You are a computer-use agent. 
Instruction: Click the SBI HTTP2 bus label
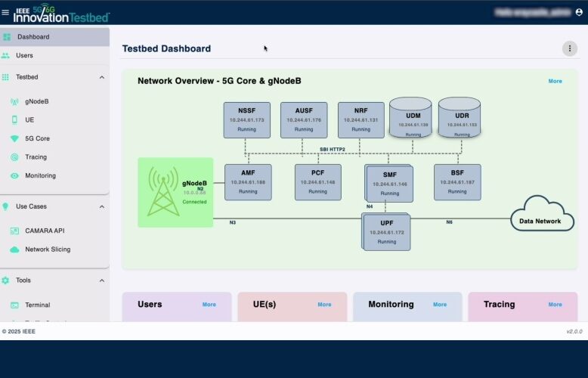[333, 149]
